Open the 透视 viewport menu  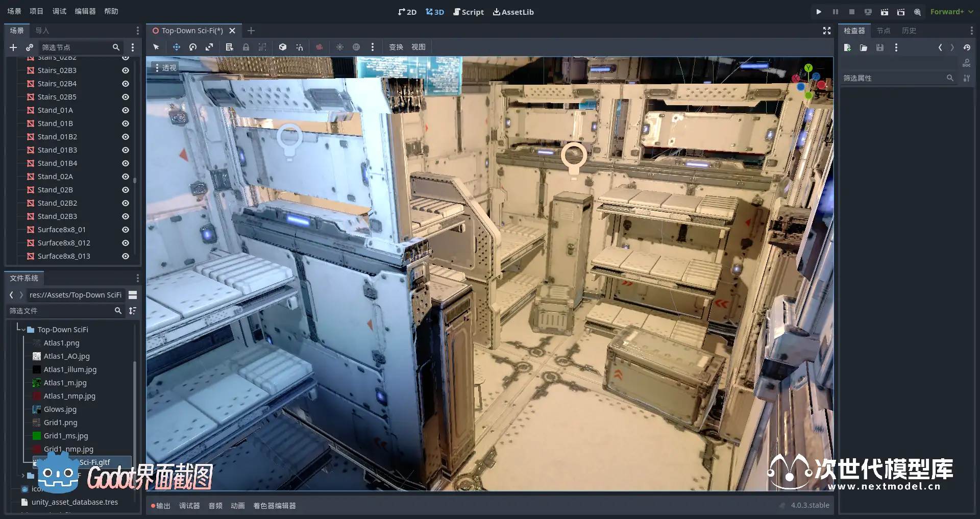coord(166,67)
